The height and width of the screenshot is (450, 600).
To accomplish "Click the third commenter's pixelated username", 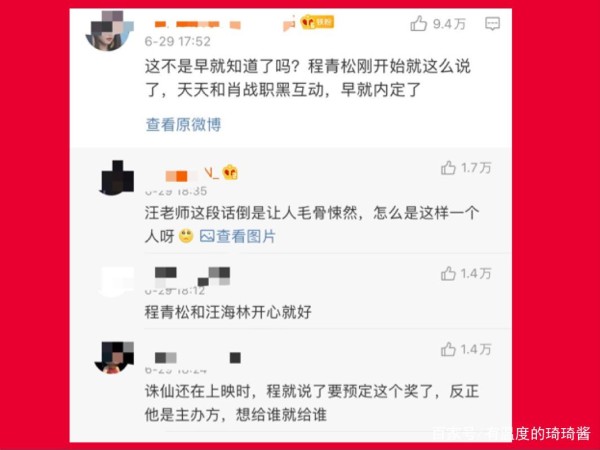I will (192, 277).
